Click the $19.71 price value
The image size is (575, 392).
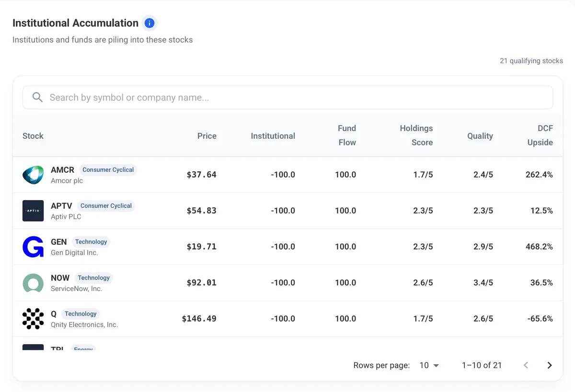pyautogui.click(x=202, y=246)
